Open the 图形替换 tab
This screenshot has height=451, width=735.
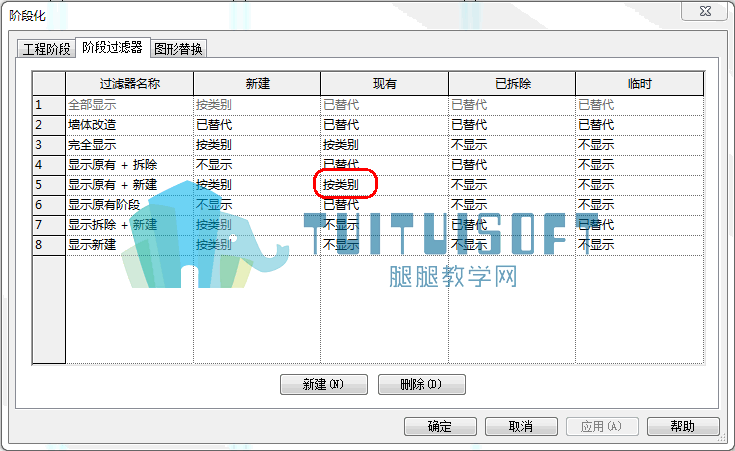[x=178, y=49]
